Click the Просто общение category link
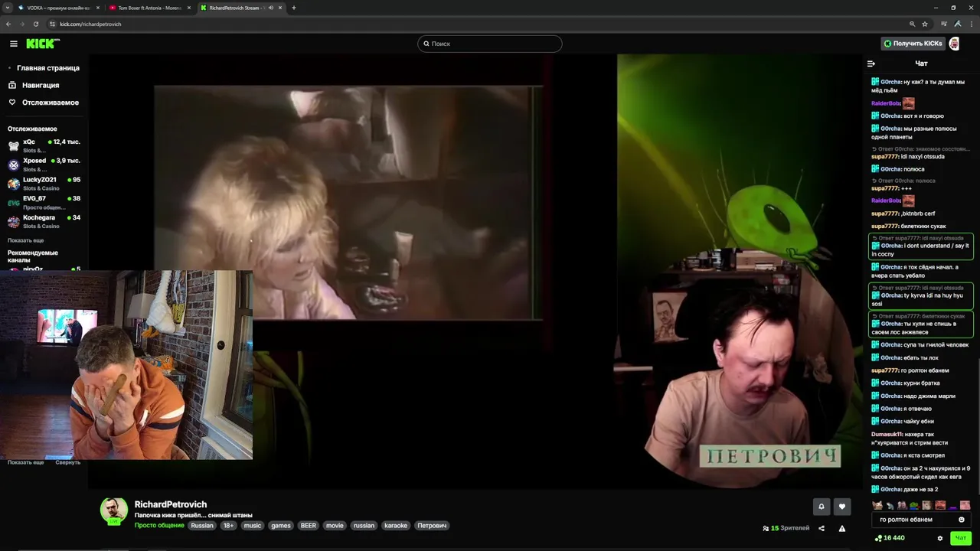Viewport: 980px width, 551px height. pyautogui.click(x=159, y=526)
